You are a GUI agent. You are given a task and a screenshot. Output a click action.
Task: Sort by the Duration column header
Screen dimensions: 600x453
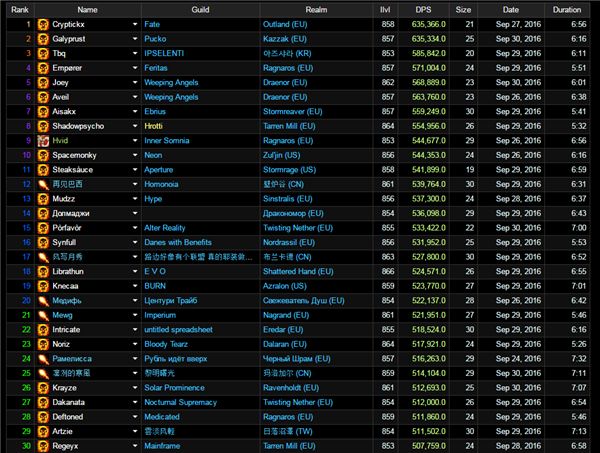[x=567, y=10]
